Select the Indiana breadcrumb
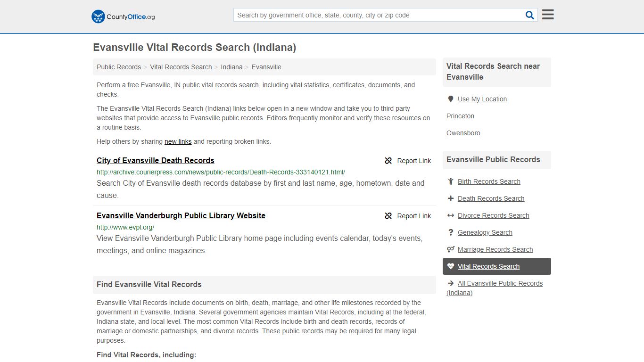This screenshot has height=362, width=644. click(x=231, y=67)
